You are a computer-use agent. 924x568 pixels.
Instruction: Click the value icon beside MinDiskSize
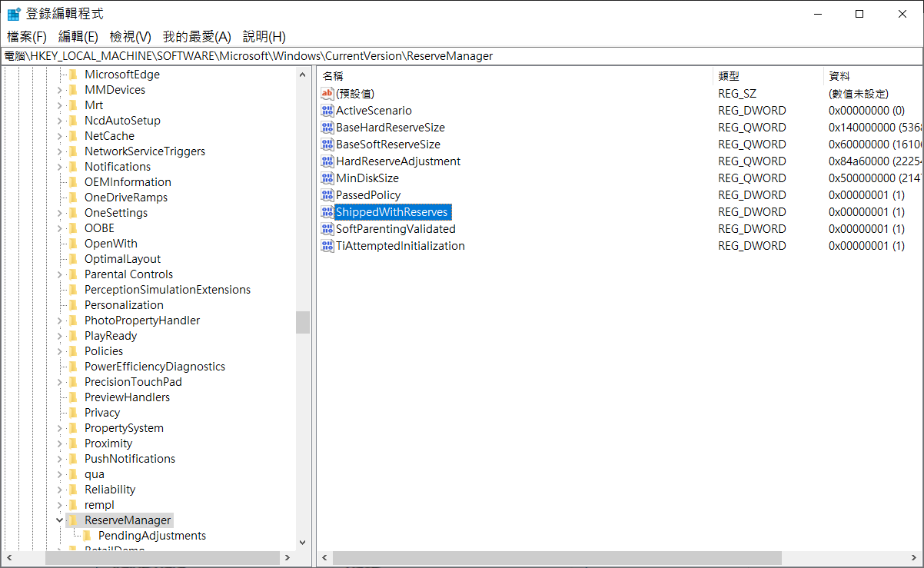[x=327, y=178]
